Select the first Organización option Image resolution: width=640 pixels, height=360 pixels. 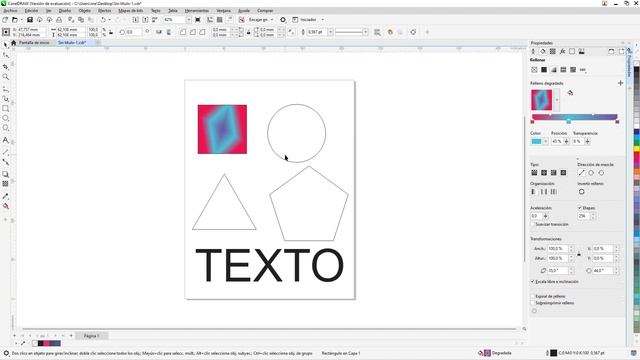[534, 191]
